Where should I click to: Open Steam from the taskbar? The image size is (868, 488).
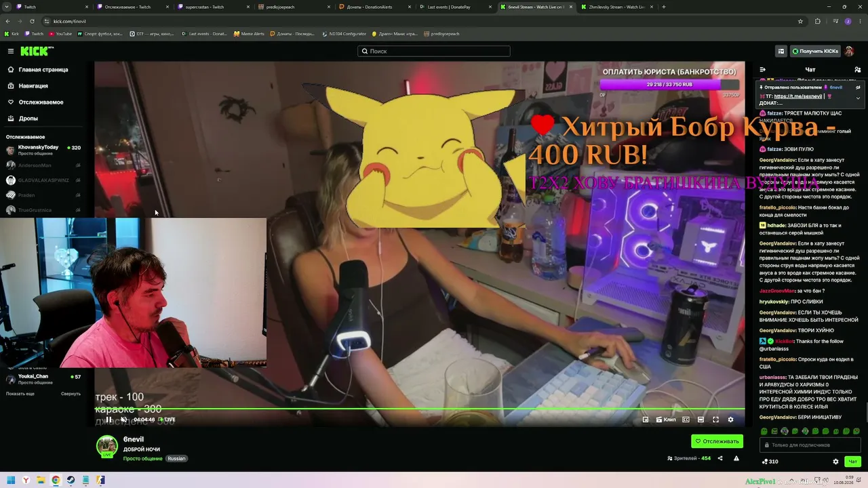71,480
